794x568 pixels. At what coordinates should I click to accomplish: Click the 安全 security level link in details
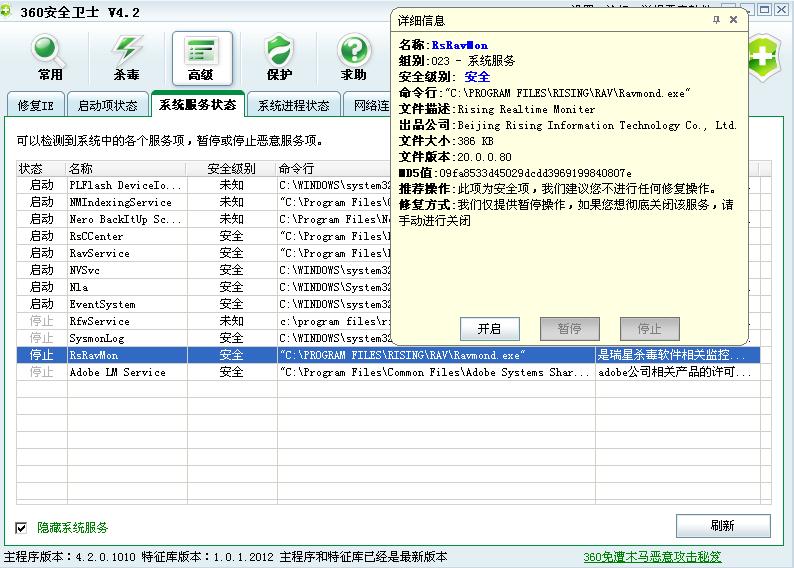(477, 77)
